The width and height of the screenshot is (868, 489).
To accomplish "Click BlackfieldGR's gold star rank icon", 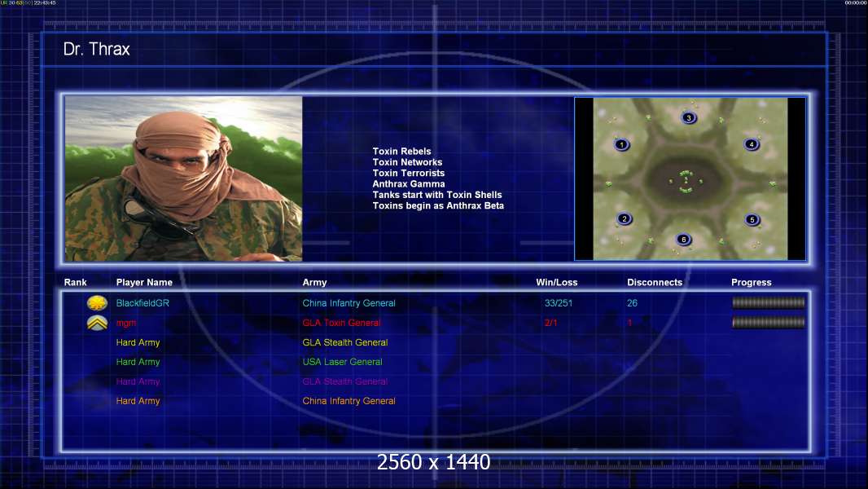I will pyautogui.click(x=98, y=303).
